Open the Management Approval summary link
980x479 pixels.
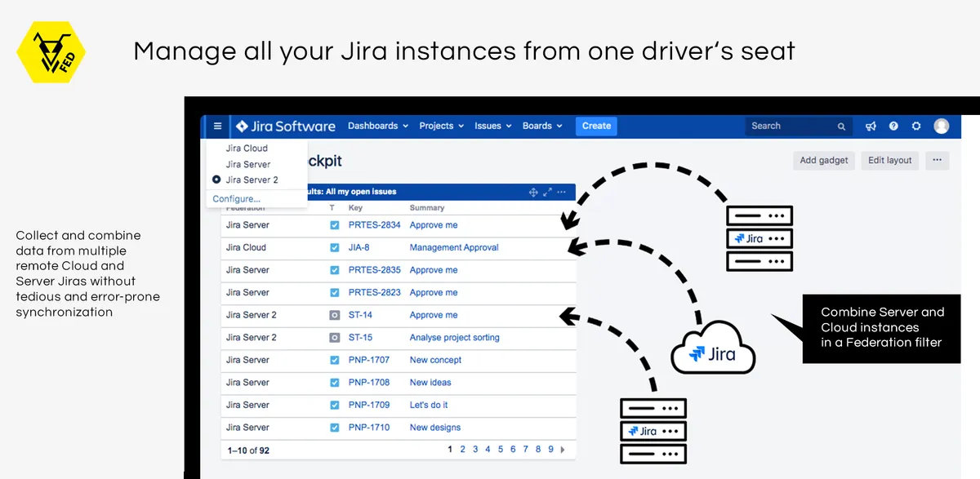coord(454,247)
